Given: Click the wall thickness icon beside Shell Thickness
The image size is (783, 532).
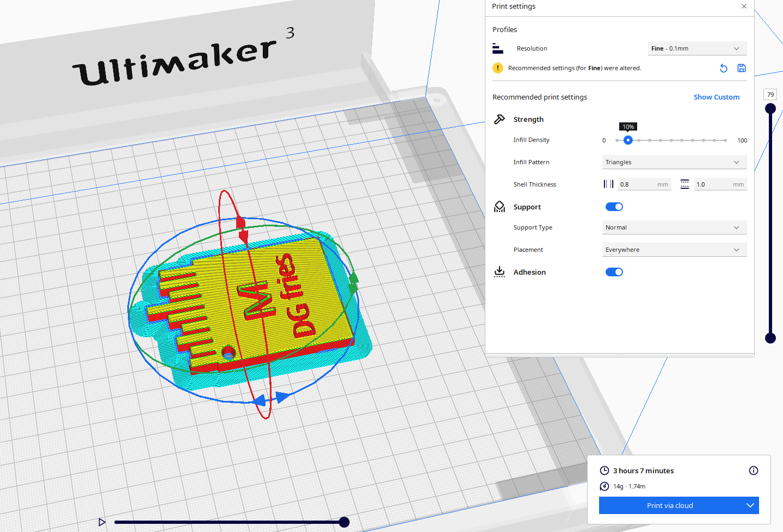Looking at the screenshot, I should click(608, 184).
